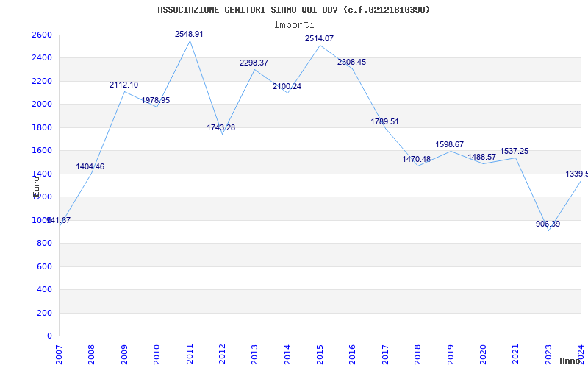Click x-axis year 2009

(124, 355)
